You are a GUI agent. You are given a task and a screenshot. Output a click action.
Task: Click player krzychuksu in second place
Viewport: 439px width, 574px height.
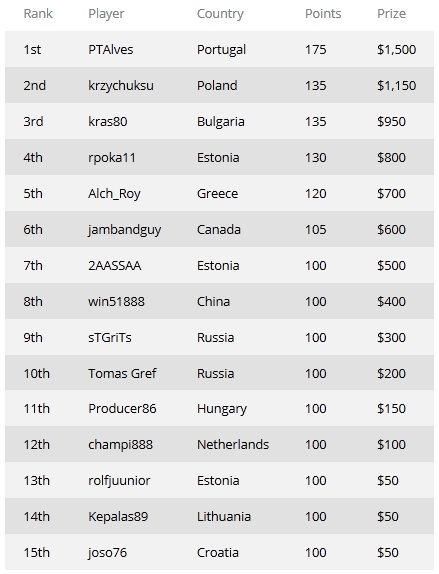[x=121, y=85]
